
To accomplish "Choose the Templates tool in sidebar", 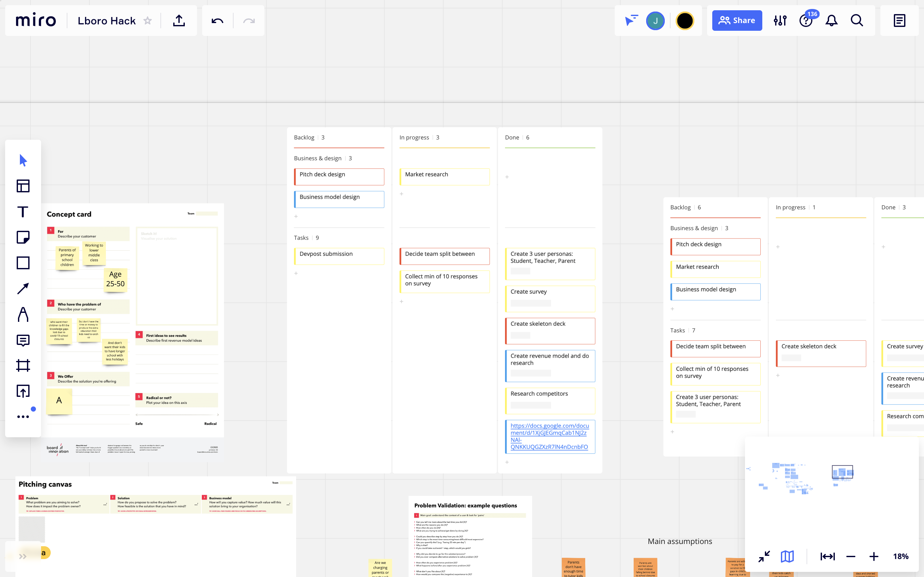I will pos(23,186).
